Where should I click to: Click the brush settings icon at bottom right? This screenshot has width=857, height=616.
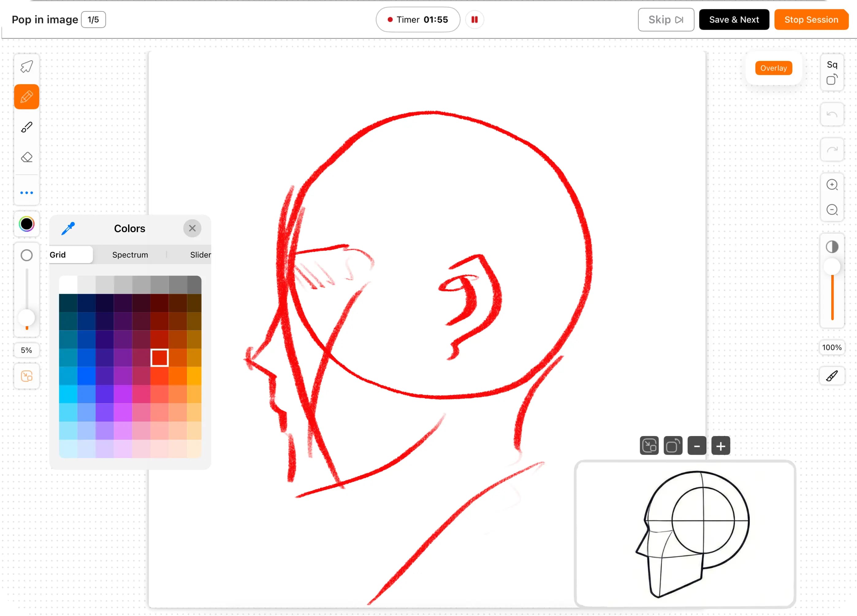click(x=832, y=376)
